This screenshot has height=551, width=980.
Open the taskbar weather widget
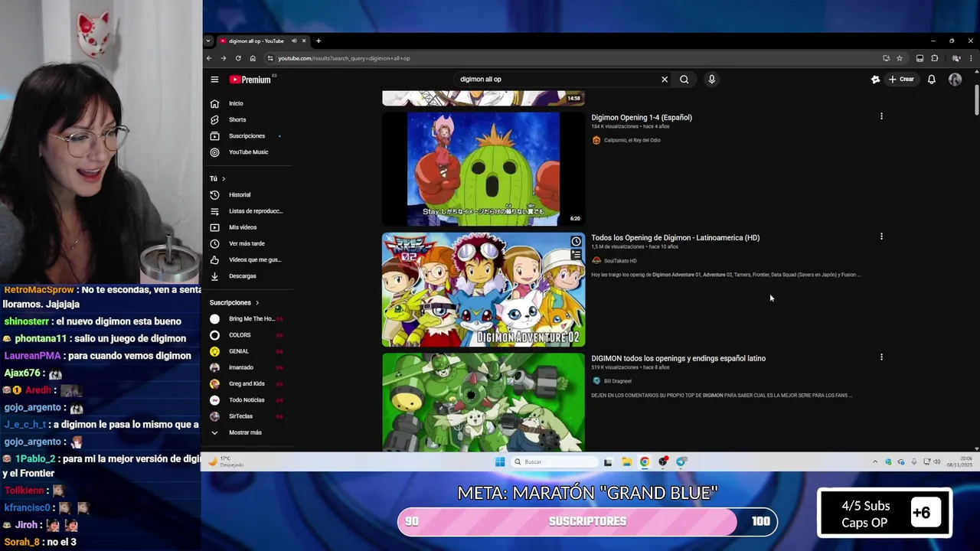pyautogui.click(x=227, y=461)
